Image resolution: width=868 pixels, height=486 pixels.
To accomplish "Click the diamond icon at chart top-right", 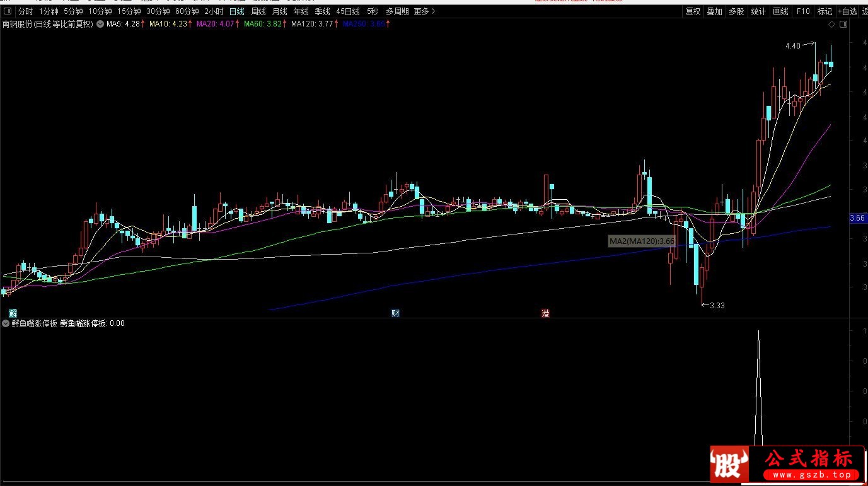I will click(x=831, y=25).
